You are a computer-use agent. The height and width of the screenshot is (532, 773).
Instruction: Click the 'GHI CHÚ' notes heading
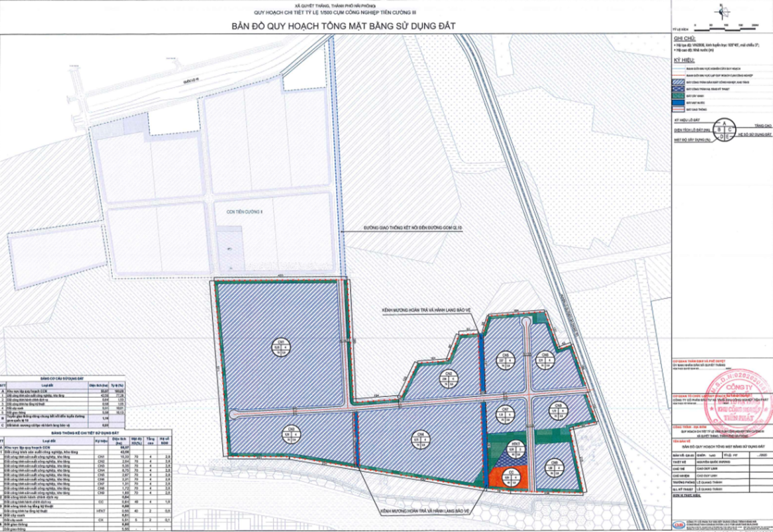684,39
